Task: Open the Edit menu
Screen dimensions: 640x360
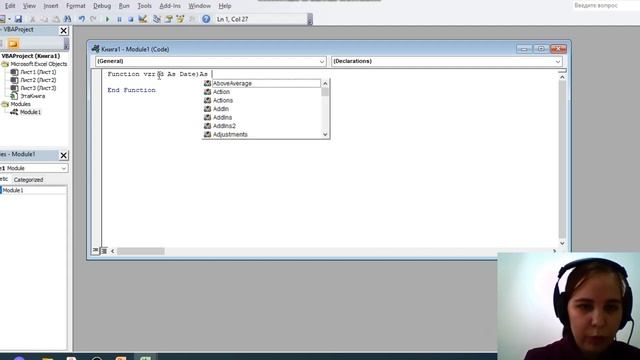Action: coord(10,6)
